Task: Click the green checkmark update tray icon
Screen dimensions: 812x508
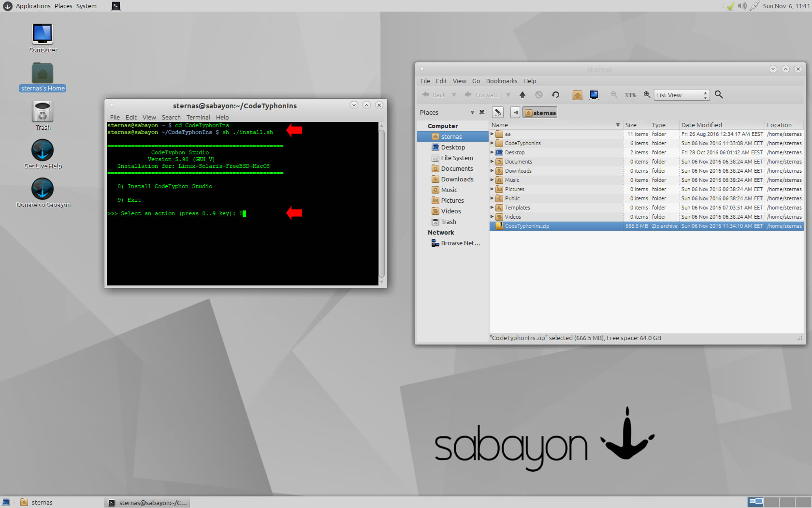Action: tap(730, 6)
